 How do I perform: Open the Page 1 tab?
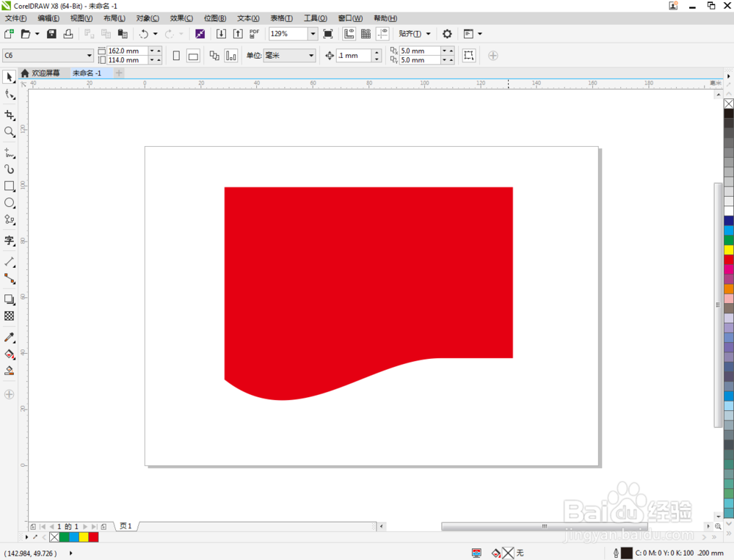point(126,526)
